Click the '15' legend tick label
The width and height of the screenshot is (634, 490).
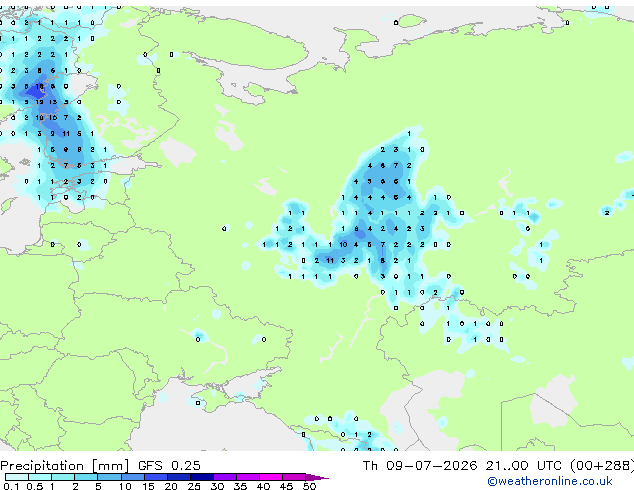[x=148, y=486]
